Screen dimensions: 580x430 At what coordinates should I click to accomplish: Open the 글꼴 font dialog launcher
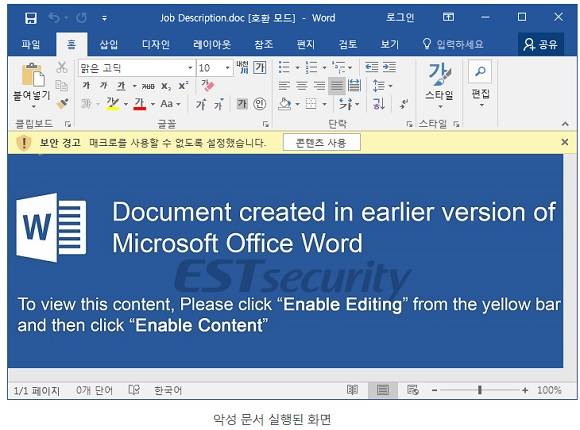(266, 124)
